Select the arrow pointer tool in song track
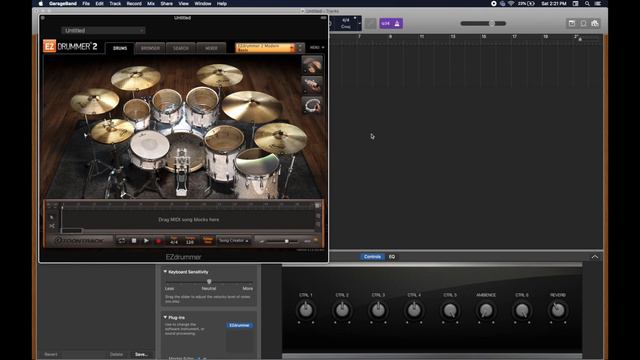The height and width of the screenshot is (360, 640). tap(52, 217)
